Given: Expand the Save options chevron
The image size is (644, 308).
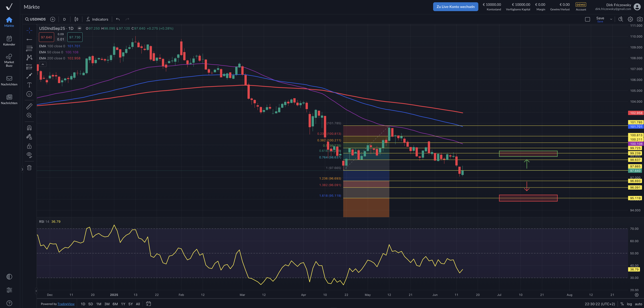Looking at the screenshot, I should pyautogui.click(x=611, y=19).
